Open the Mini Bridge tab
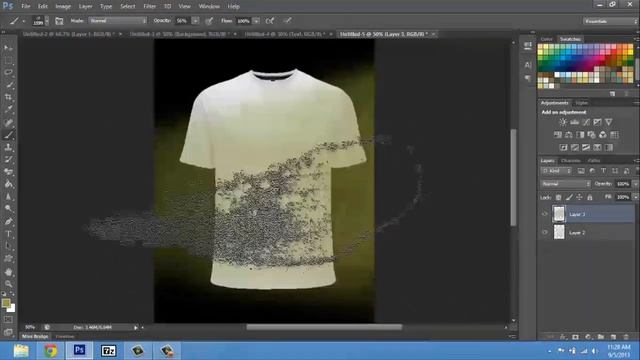Image resolution: width=640 pixels, height=360 pixels. [x=35, y=337]
